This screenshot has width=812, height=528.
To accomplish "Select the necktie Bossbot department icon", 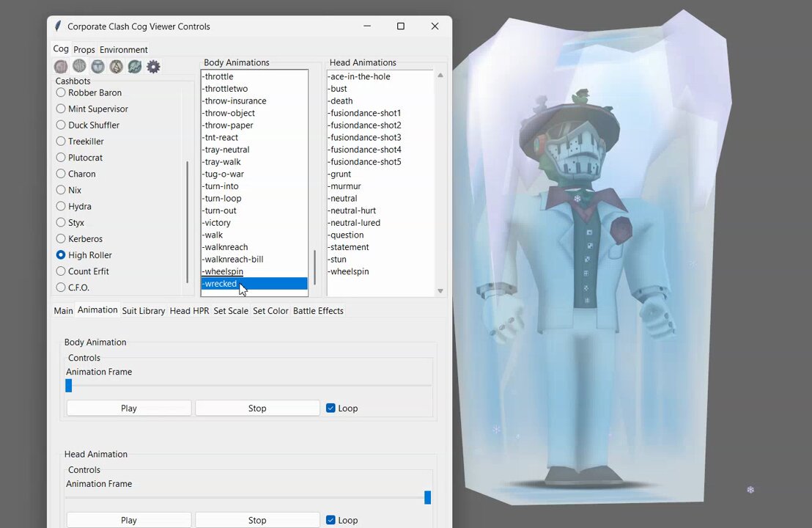I will coord(116,66).
